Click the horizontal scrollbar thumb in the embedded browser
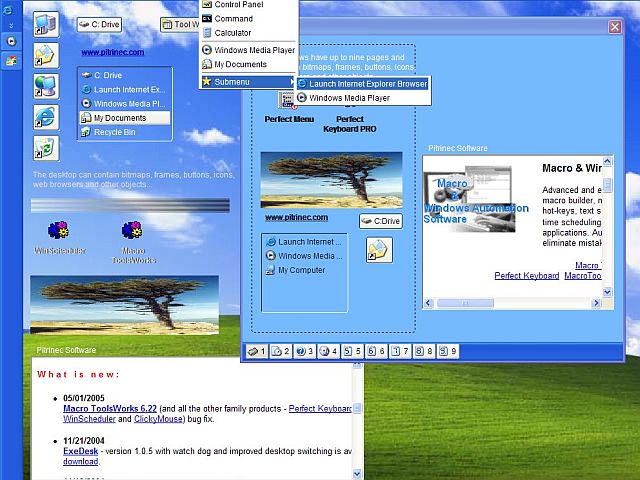 tap(465, 303)
